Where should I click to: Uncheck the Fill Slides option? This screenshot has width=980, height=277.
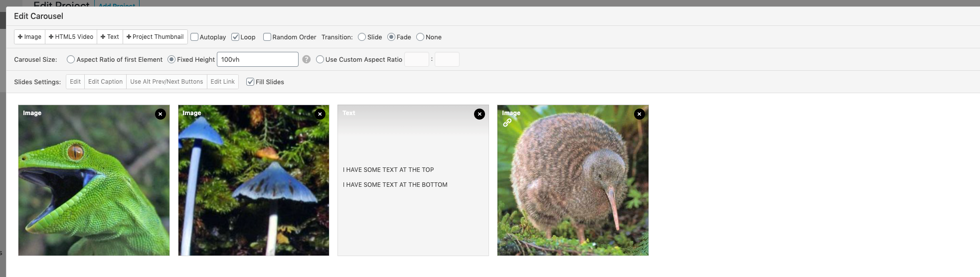pyautogui.click(x=250, y=82)
